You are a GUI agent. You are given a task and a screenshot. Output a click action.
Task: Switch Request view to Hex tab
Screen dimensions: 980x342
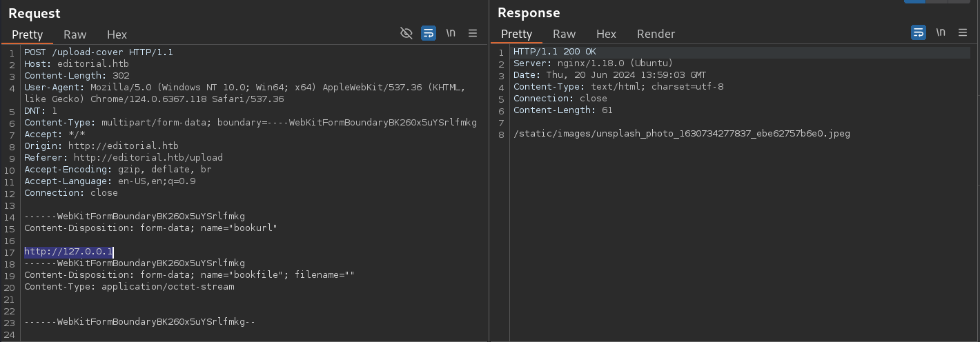[117, 34]
